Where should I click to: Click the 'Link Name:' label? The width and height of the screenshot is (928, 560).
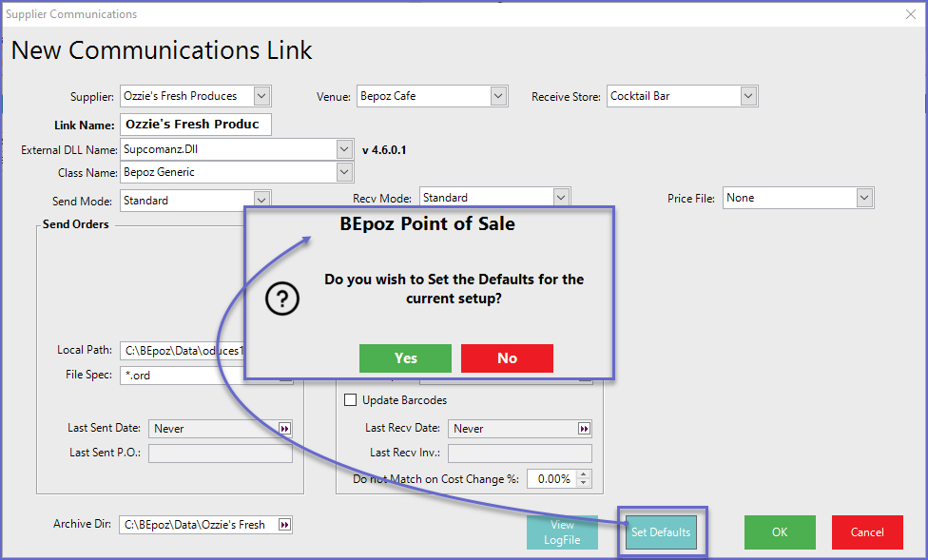(x=85, y=126)
